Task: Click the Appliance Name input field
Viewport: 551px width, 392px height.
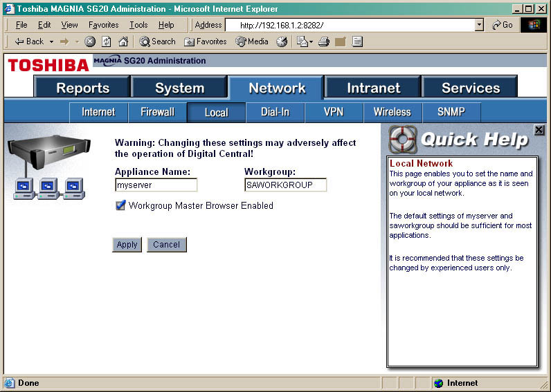Action: click(x=156, y=185)
